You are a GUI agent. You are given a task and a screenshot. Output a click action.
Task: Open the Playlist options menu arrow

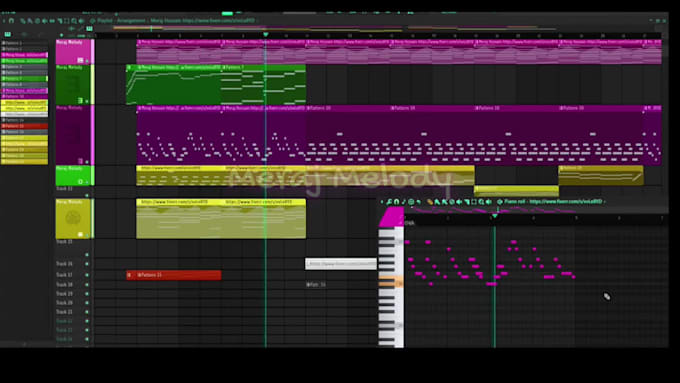4,21
